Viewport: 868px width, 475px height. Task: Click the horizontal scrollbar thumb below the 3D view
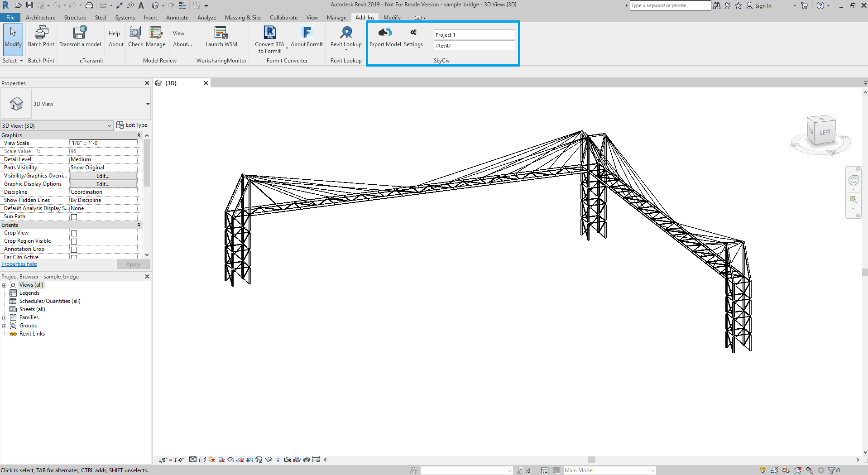[591, 460]
